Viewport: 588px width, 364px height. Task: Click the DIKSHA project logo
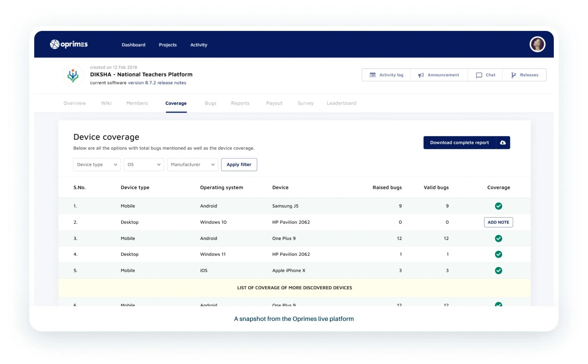[x=73, y=76]
